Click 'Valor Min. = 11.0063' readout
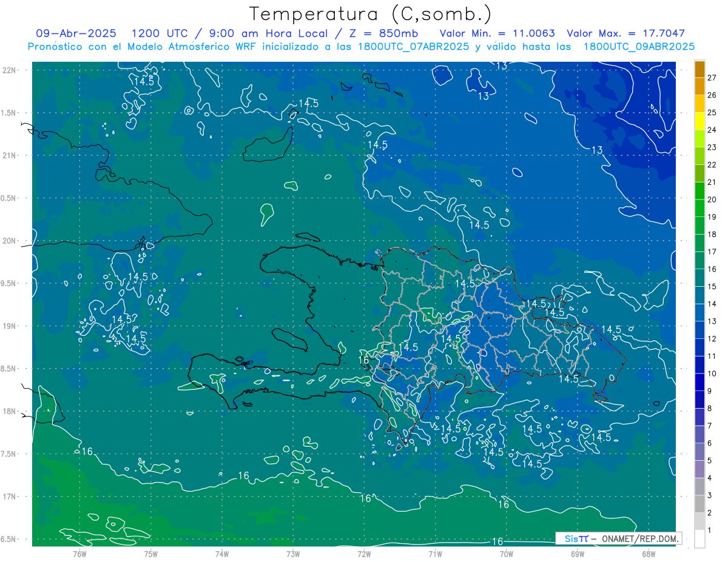Screen dimensions: 728x562 tap(497, 33)
